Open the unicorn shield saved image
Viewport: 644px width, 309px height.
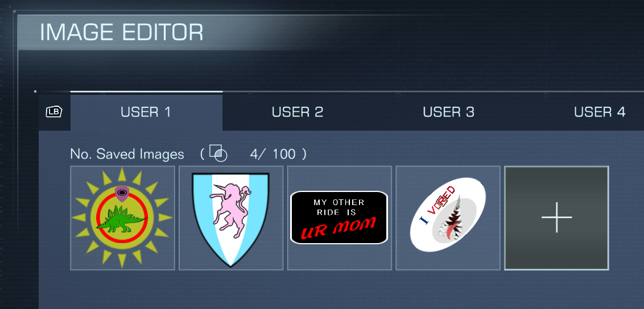(231, 218)
